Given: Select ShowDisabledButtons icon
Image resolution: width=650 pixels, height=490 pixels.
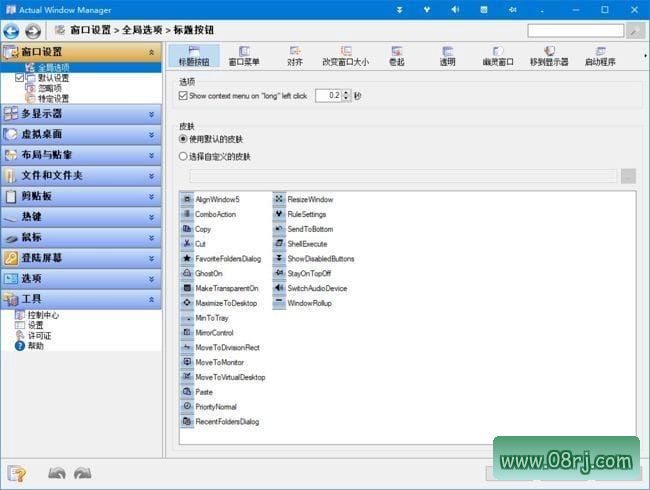Looking at the screenshot, I should click(279, 259).
